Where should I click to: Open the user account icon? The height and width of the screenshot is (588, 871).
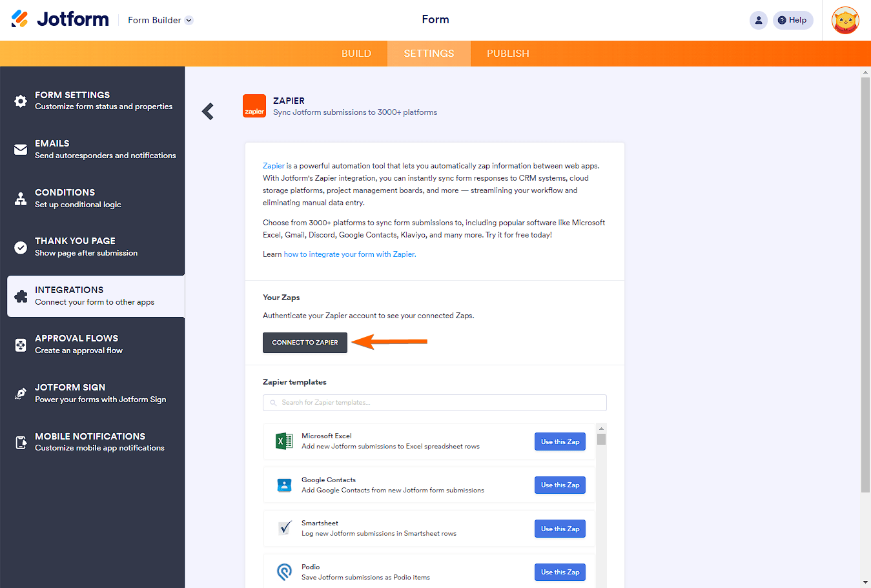click(759, 20)
